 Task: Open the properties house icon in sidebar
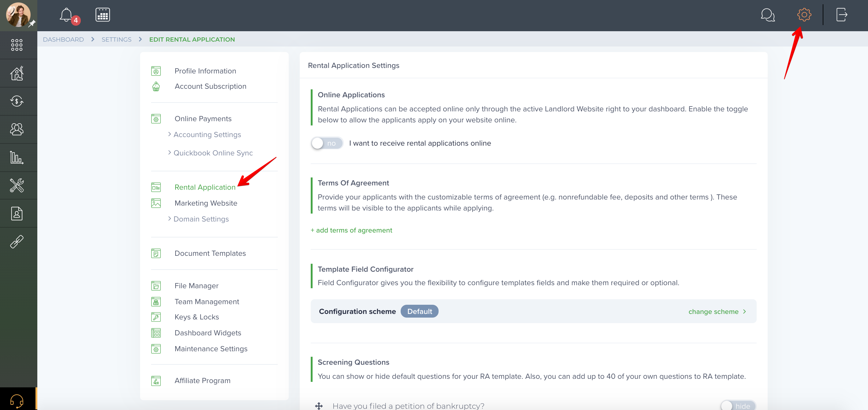(x=17, y=73)
